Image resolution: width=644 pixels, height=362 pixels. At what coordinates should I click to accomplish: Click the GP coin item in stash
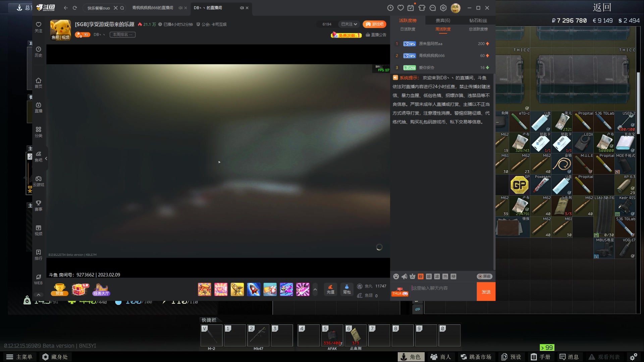[519, 185]
